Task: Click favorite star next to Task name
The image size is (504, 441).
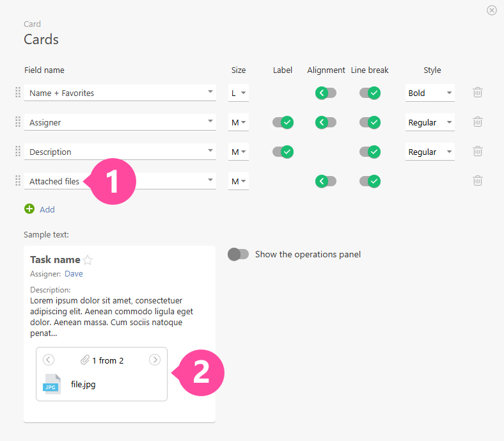Action: click(88, 260)
